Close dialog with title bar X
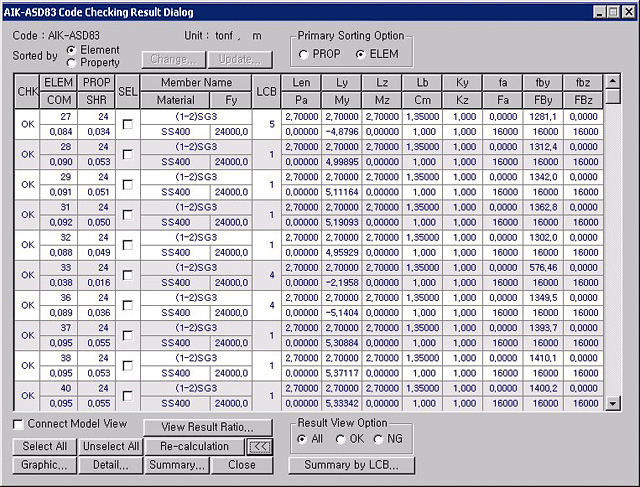Viewport: 640px width, 487px height. [628, 12]
